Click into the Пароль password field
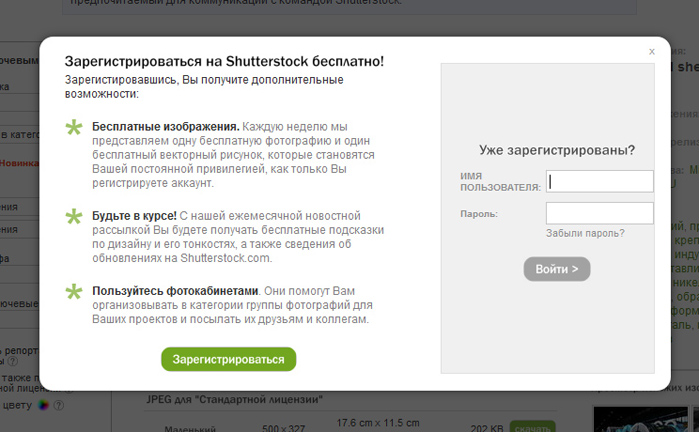The image size is (699, 432). coord(600,213)
